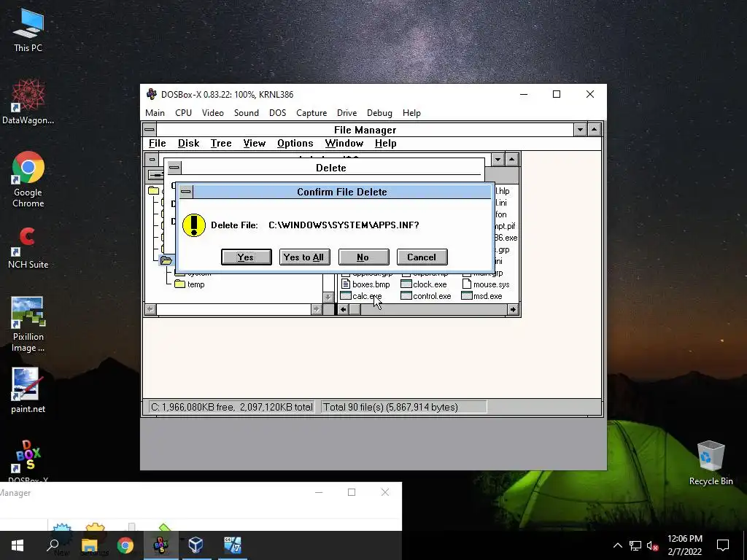Open taskbar search
Image resolution: width=747 pixels, height=560 pixels.
[x=53, y=545]
